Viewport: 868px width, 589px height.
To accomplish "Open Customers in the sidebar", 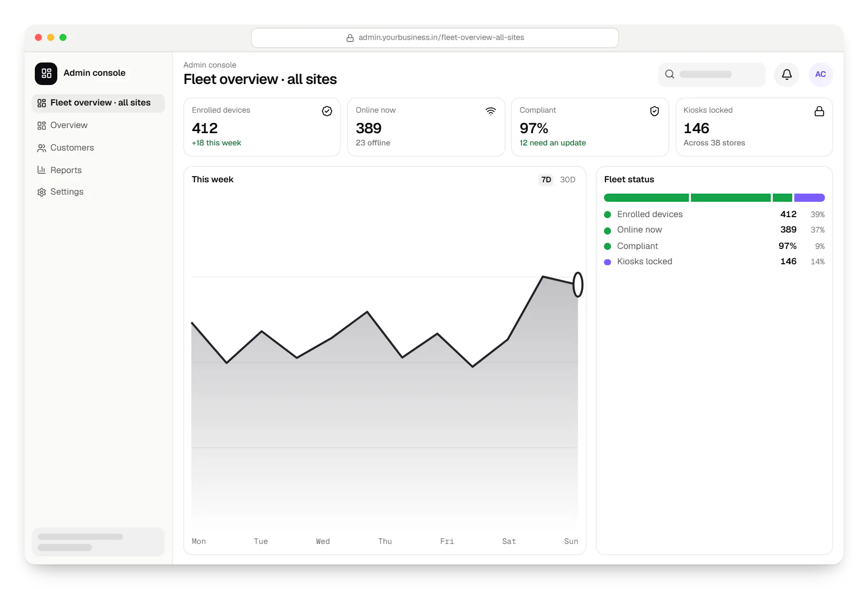I will [98, 148].
